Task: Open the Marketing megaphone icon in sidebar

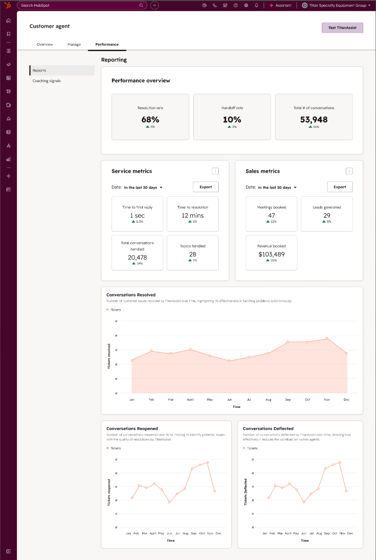Action: [x=9, y=64]
